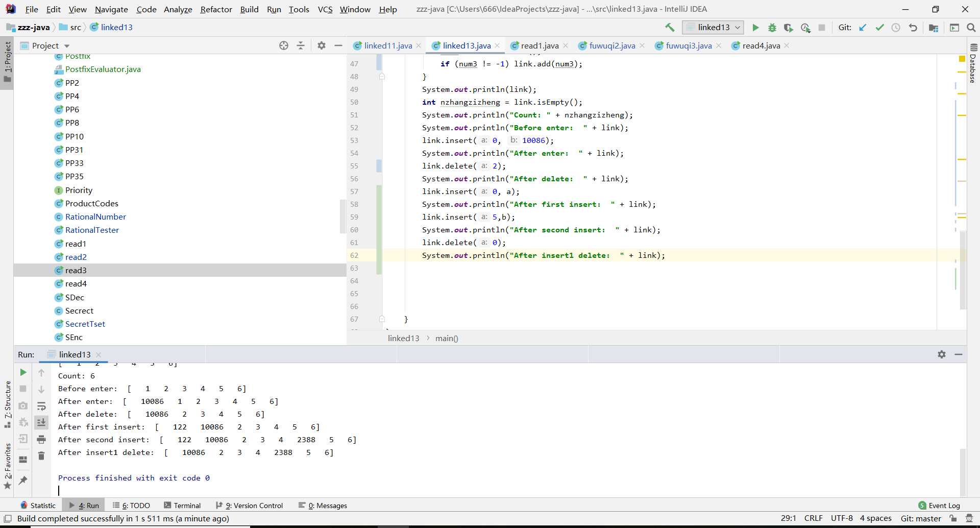Select Priority interface in tree
Image resolution: width=980 pixels, height=528 pixels.
point(79,190)
